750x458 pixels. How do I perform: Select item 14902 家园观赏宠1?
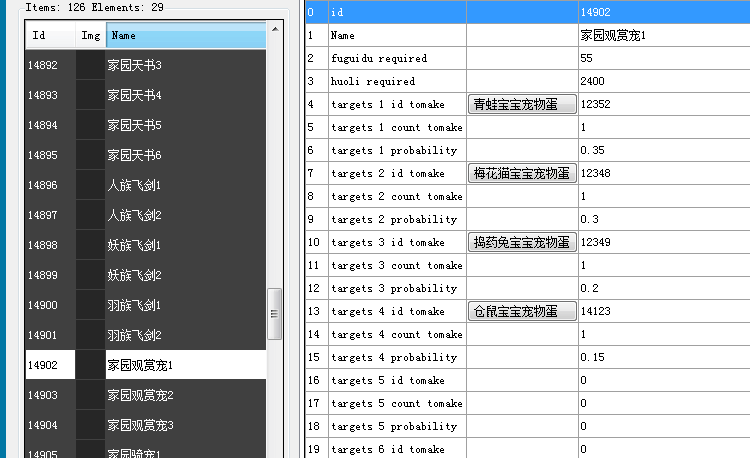[146, 365]
